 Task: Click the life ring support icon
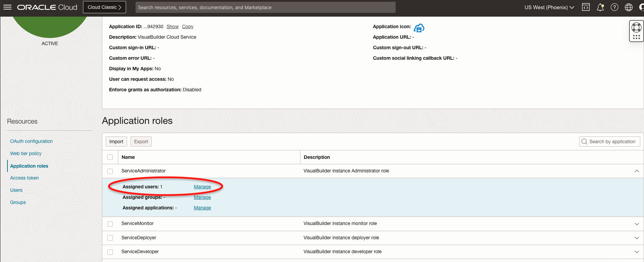pyautogui.click(x=636, y=27)
